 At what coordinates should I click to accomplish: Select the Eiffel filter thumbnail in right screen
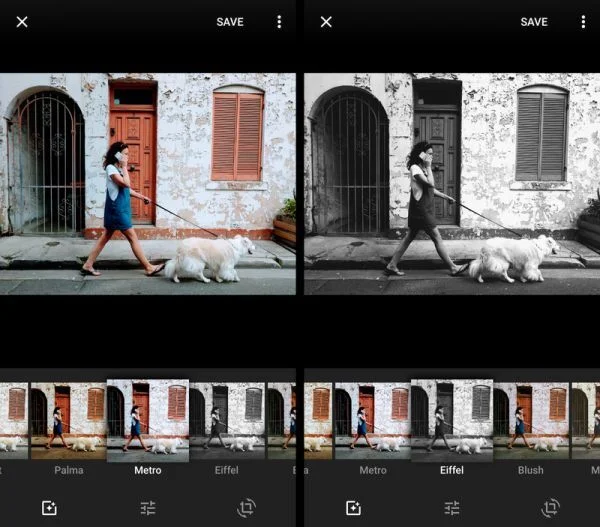coord(452,421)
